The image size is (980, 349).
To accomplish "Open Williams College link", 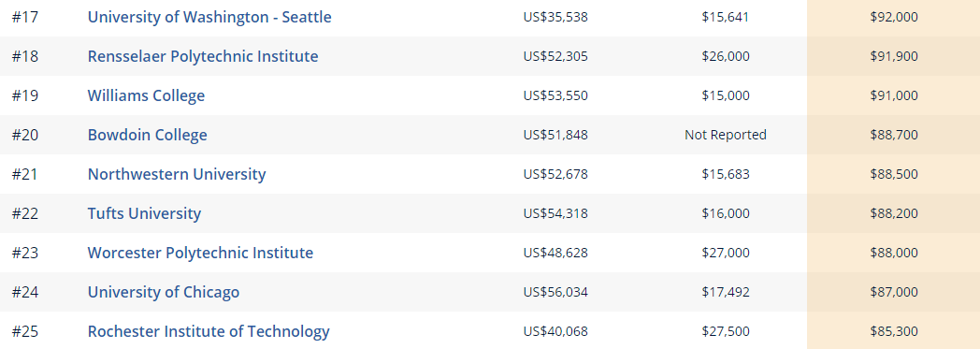I will click(x=146, y=95).
